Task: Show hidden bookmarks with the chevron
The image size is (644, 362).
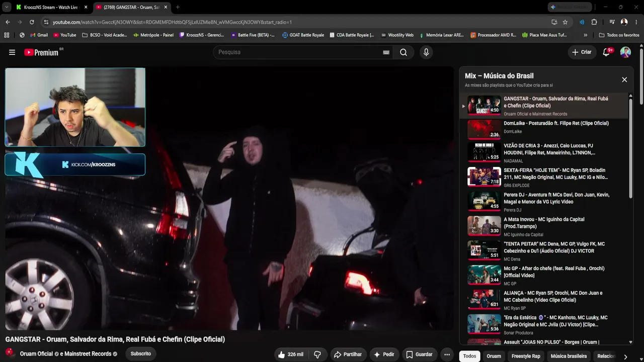Action: click(x=585, y=35)
